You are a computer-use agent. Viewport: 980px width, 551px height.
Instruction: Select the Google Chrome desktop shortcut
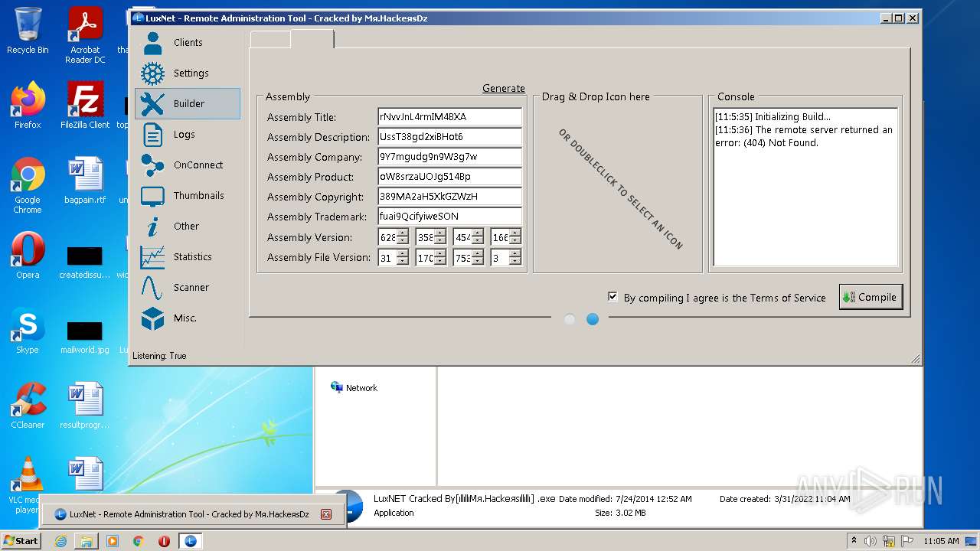click(28, 185)
